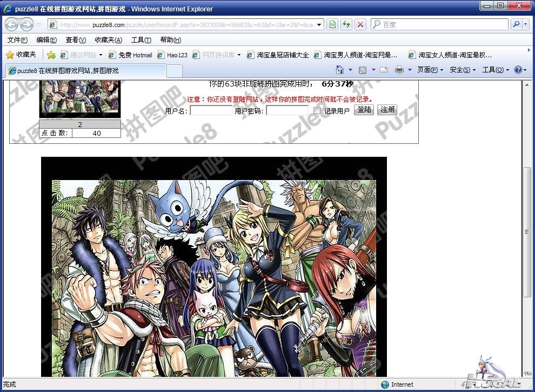The image size is (535, 392).
Task: Expand the 网页快讯库 dropdown arrow
Action: [x=239, y=55]
